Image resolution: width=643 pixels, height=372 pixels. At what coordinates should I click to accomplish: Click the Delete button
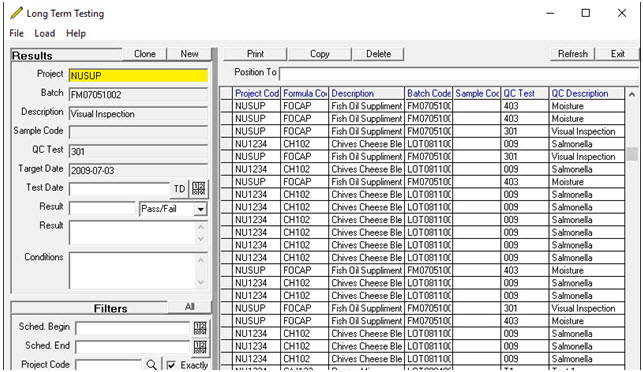[378, 54]
